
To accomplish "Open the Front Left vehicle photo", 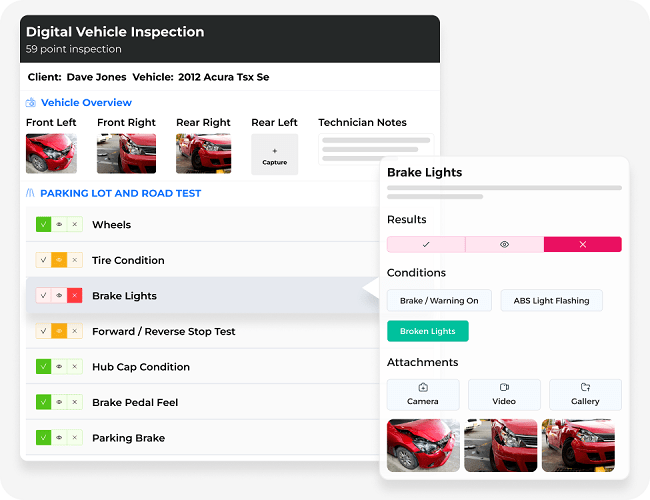I will (x=51, y=154).
